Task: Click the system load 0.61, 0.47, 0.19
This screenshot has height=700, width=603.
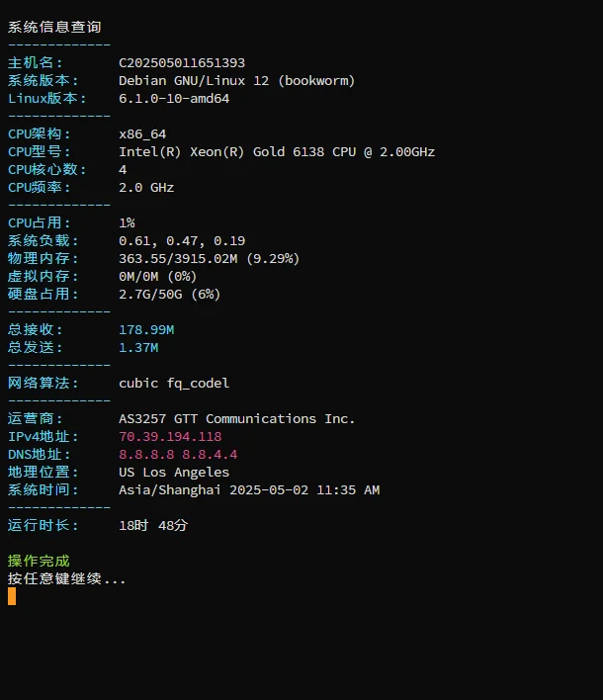Action: tap(182, 241)
